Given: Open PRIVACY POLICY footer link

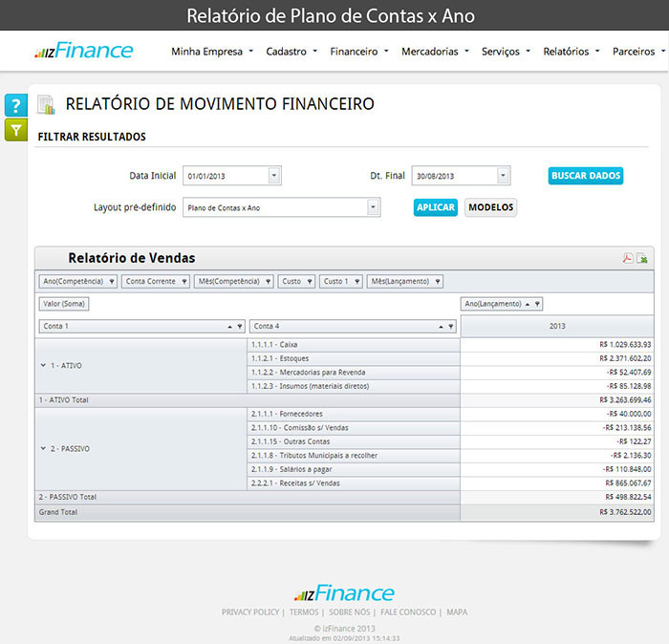Looking at the screenshot, I should [250, 612].
